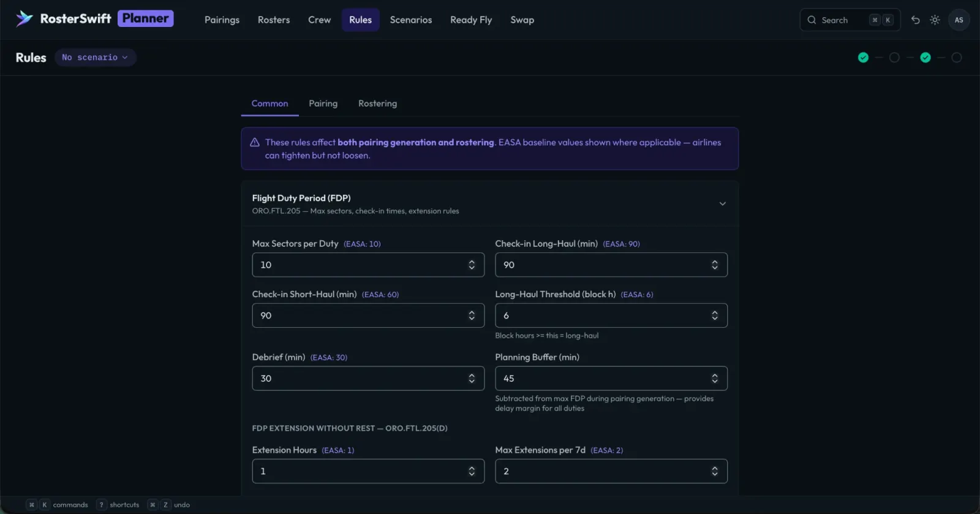This screenshot has width=980, height=514.
Task: Go to the Swap page
Action: click(x=522, y=20)
